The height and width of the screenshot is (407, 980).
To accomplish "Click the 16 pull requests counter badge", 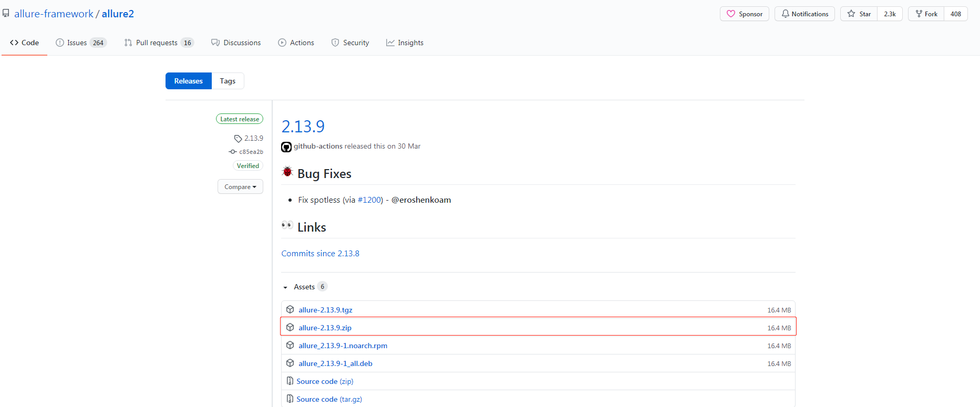I will 188,43.
